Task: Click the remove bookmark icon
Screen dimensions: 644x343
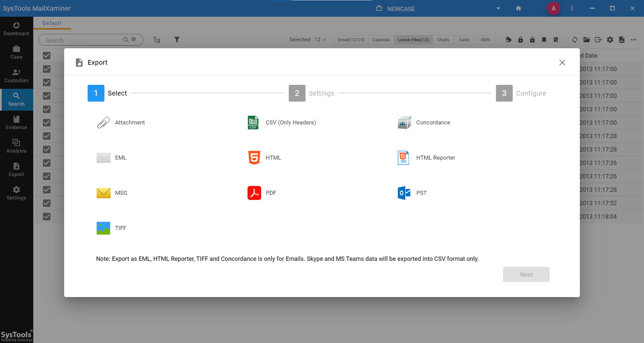Action: click(556, 40)
